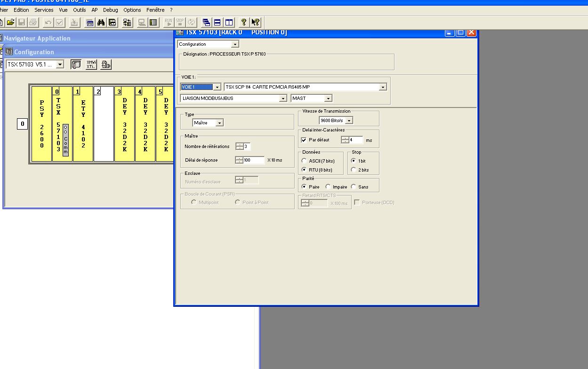588x369 pixels.
Task: Click the binoculars search icon
Action: [101, 22]
